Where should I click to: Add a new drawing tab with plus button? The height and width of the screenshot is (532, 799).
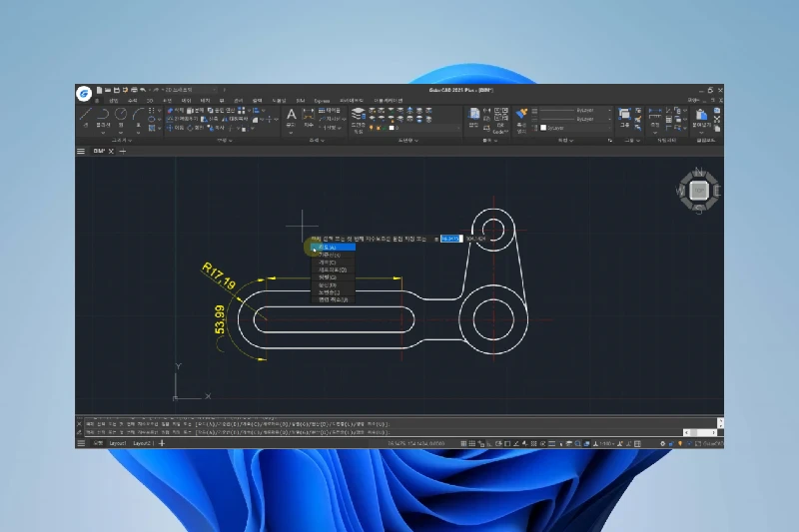pyautogui.click(x=123, y=152)
